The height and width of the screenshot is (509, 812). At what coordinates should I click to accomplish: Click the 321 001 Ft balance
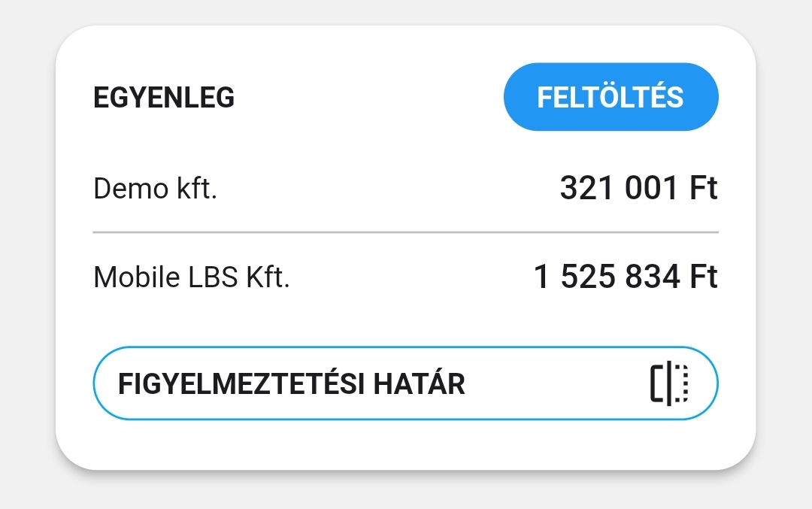638,188
